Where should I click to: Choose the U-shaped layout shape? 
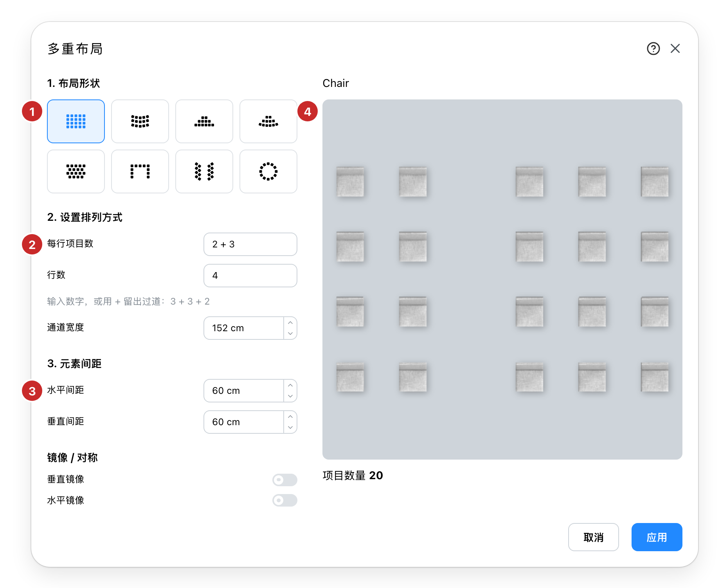click(x=140, y=171)
